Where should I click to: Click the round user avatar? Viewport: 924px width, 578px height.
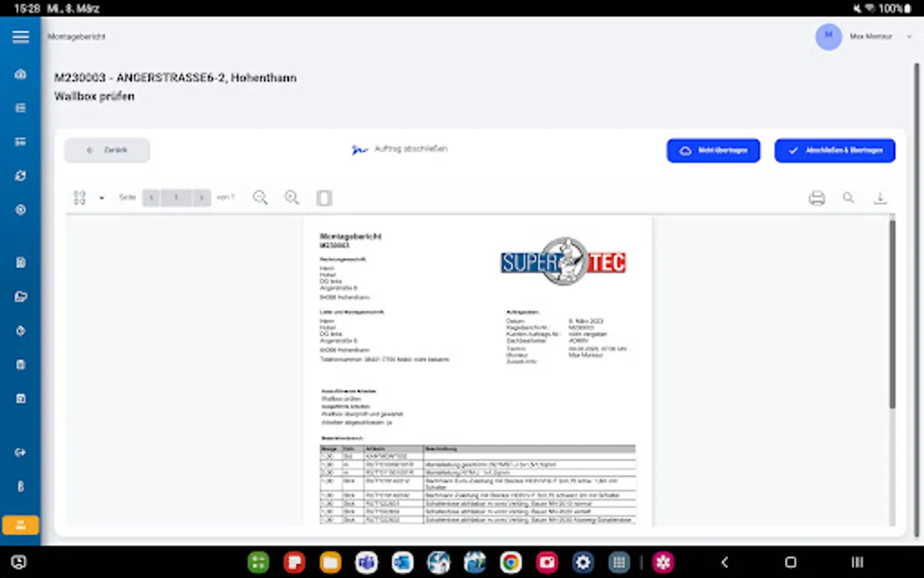[x=828, y=37]
